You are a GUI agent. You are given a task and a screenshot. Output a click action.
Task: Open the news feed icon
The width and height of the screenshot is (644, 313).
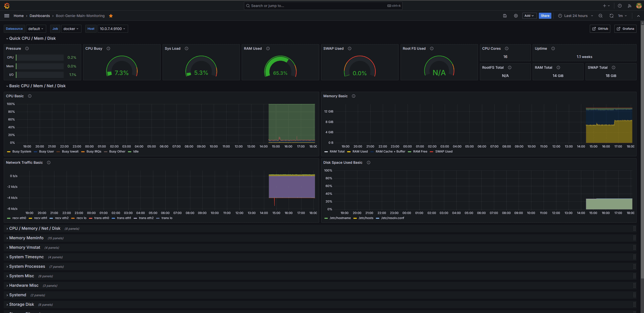point(629,6)
